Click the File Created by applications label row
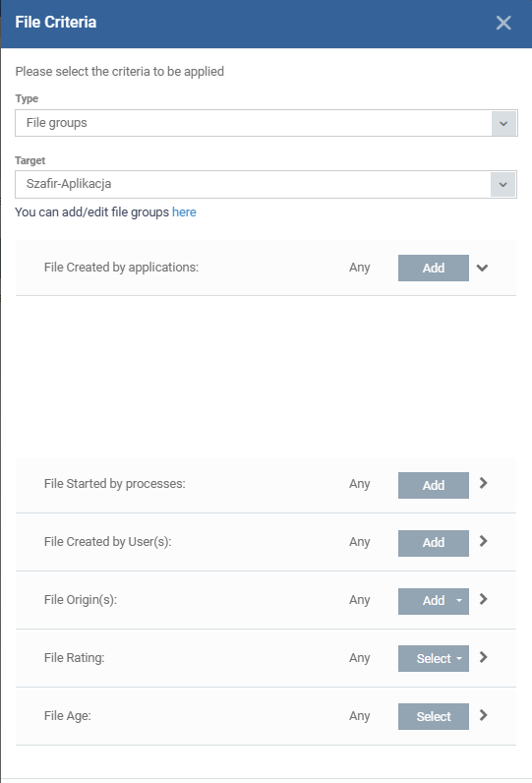Screen dimensions: 532x783 (121, 268)
